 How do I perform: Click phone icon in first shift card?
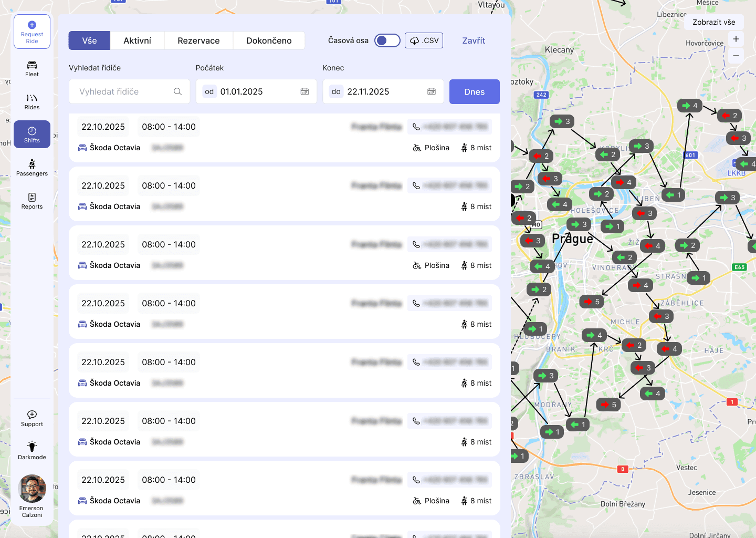point(416,127)
